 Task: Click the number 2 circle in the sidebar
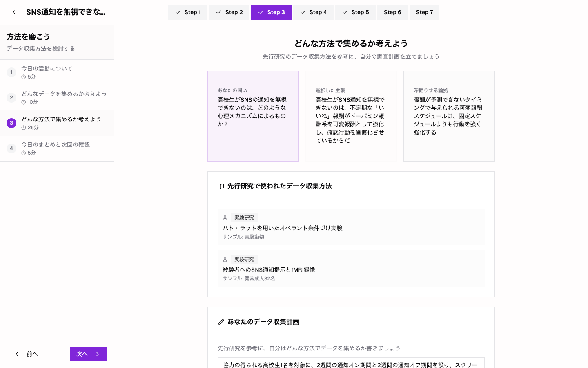click(x=11, y=98)
